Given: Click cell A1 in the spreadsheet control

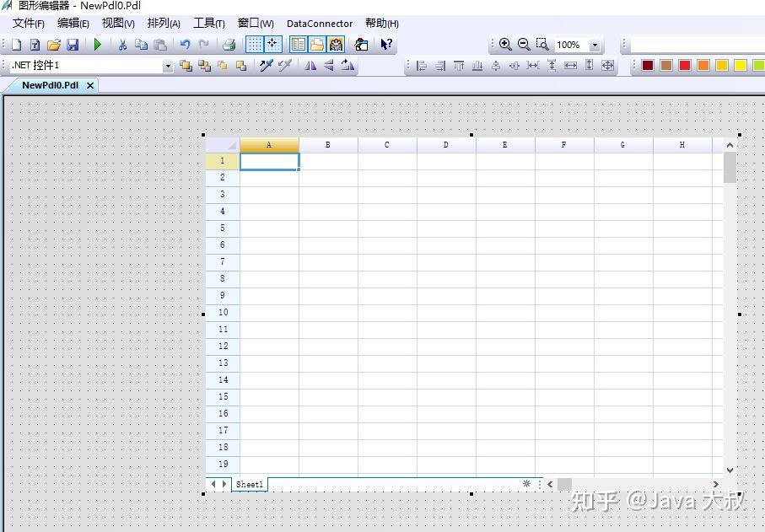Looking at the screenshot, I should point(269,160).
